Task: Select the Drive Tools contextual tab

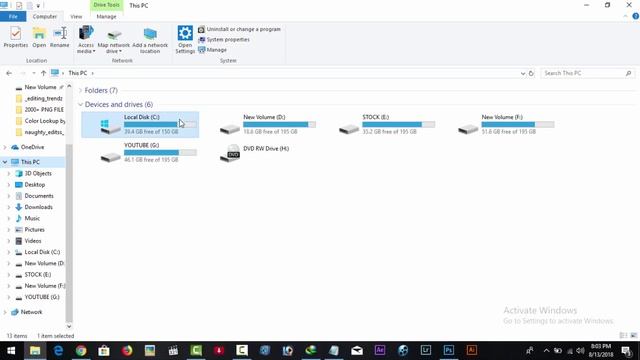Action: [x=106, y=5]
